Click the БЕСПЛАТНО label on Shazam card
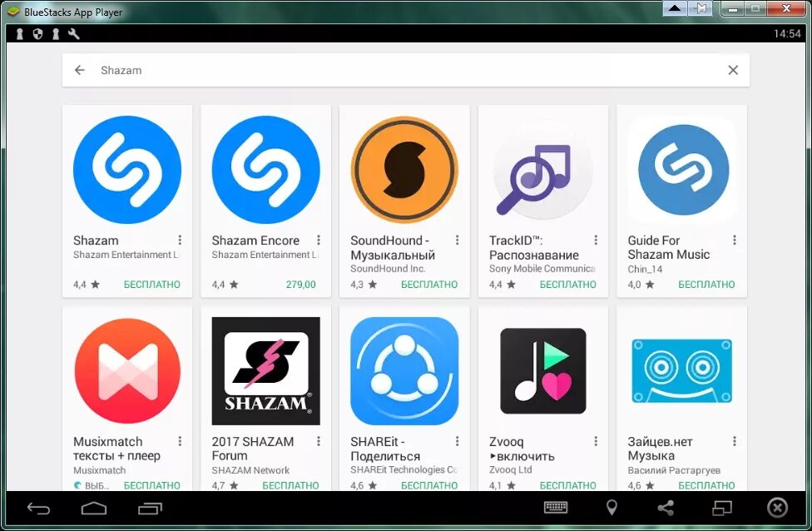 (152, 285)
